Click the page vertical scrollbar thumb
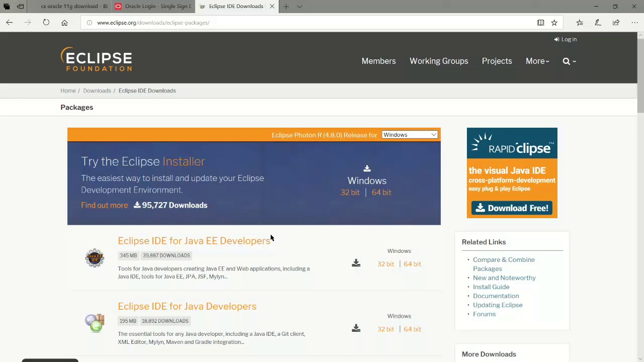 [640, 75]
